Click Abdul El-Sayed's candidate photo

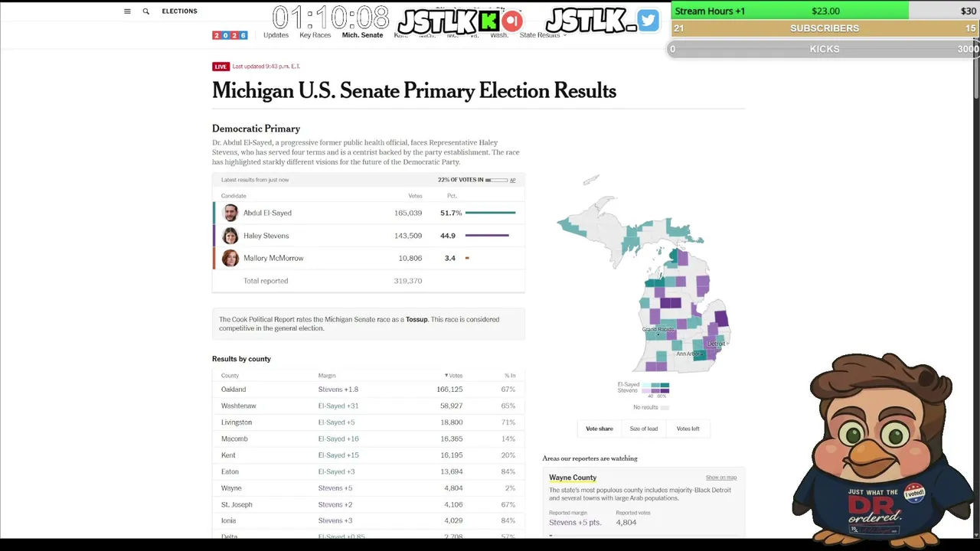coord(230,213)
